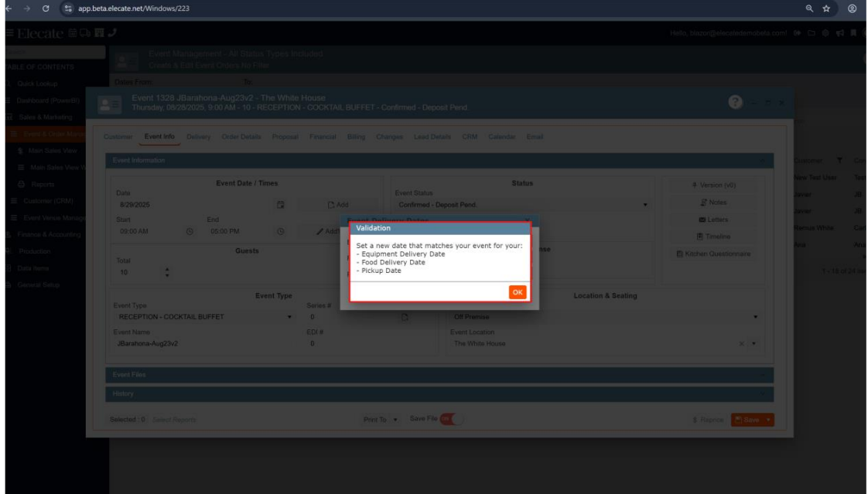Click the event contact card icon in title
868x494 pixels.
[x=110, y=104]
